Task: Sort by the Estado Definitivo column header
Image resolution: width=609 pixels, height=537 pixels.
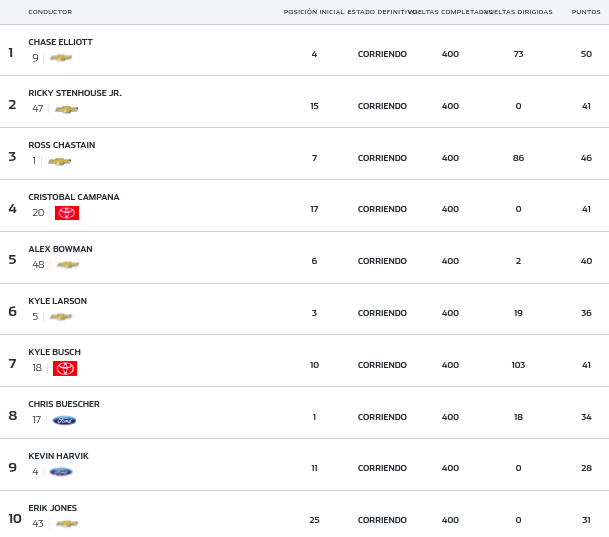Action: [382, 12]
